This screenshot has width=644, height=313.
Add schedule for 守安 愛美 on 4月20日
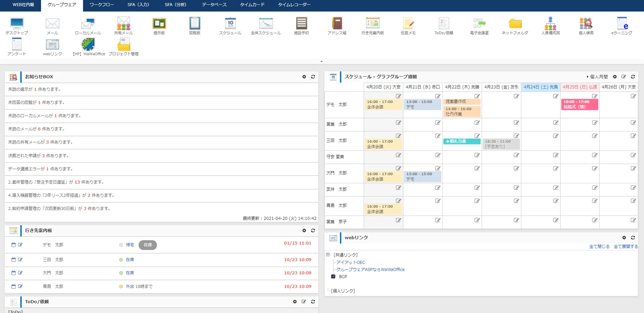[x=398, y=155]
